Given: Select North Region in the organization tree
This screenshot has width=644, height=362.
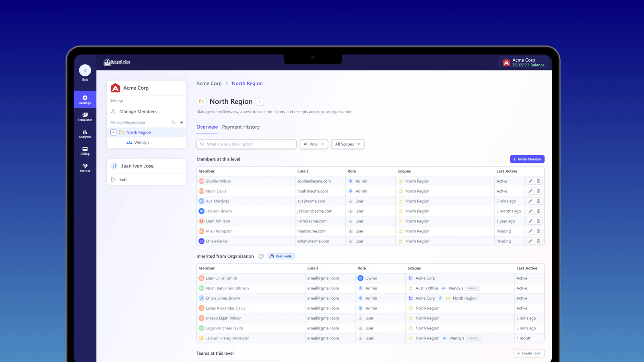Looking at the screenshot, I should [147, 132].
